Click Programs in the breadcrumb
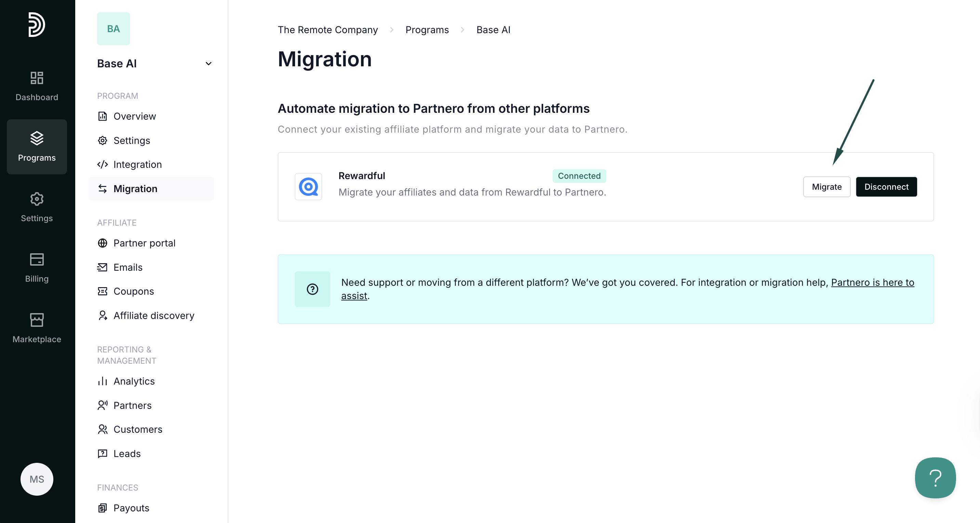This screenshot has width=980, height=523. [x=427, y=30]
